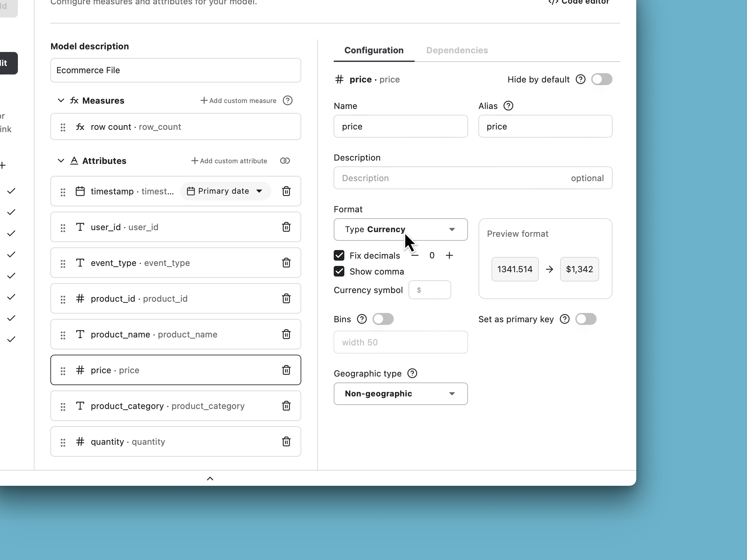747x560 pixels.
Task: Click drag handle of product_name row
Action: pyautogui.click(x=63, y=335)
